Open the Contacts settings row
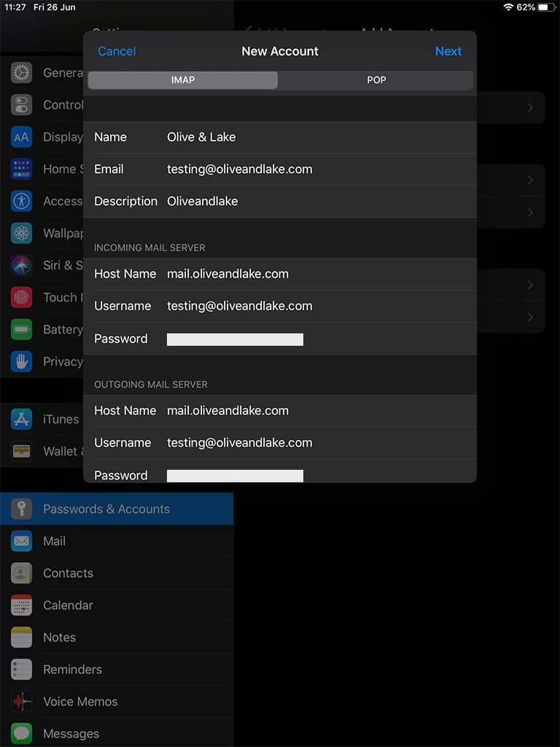 (117, 573)
